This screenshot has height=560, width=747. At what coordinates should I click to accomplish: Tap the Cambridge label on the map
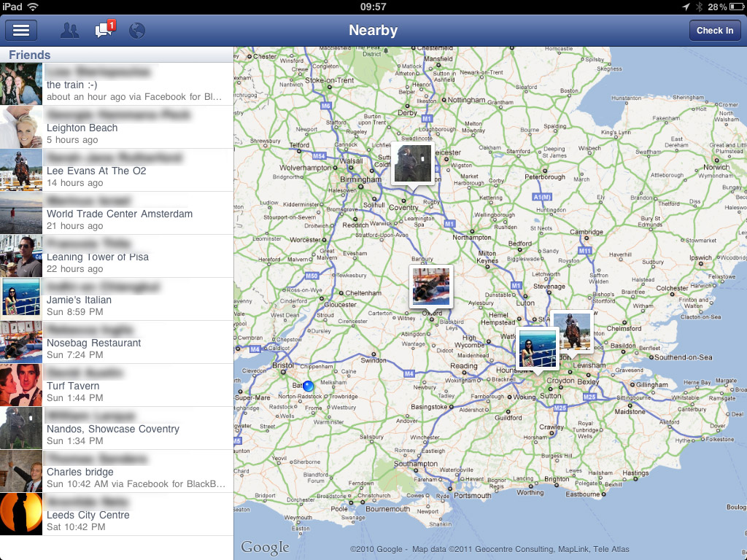[x=587, y=232]
